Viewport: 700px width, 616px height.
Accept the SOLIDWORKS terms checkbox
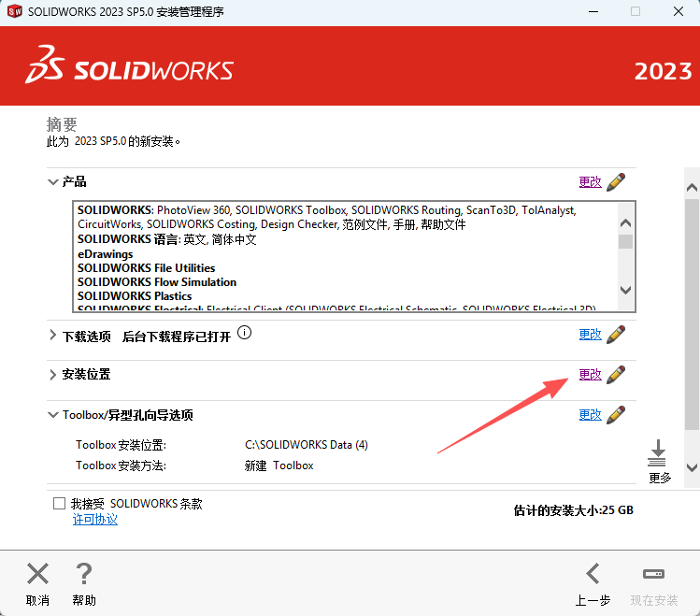59,504
